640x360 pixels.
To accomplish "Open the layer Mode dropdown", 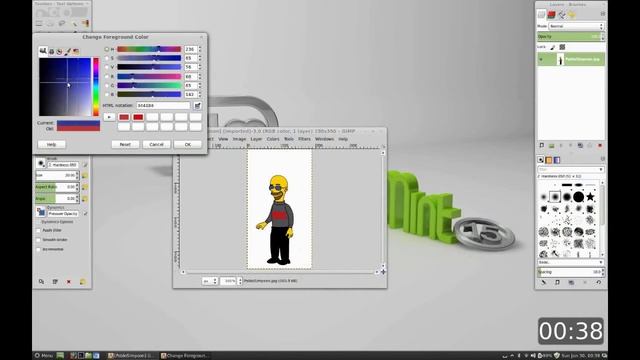I will 576,26.
